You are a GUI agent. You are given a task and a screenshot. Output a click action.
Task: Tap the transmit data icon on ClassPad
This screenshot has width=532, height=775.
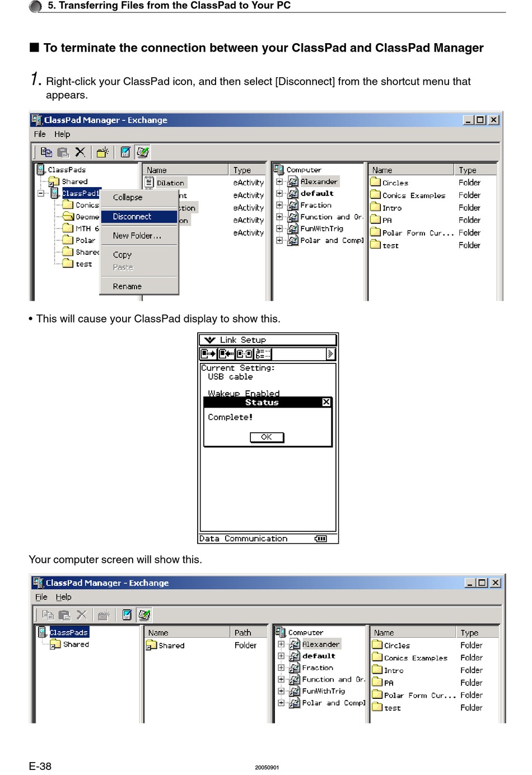pos(208,354)
